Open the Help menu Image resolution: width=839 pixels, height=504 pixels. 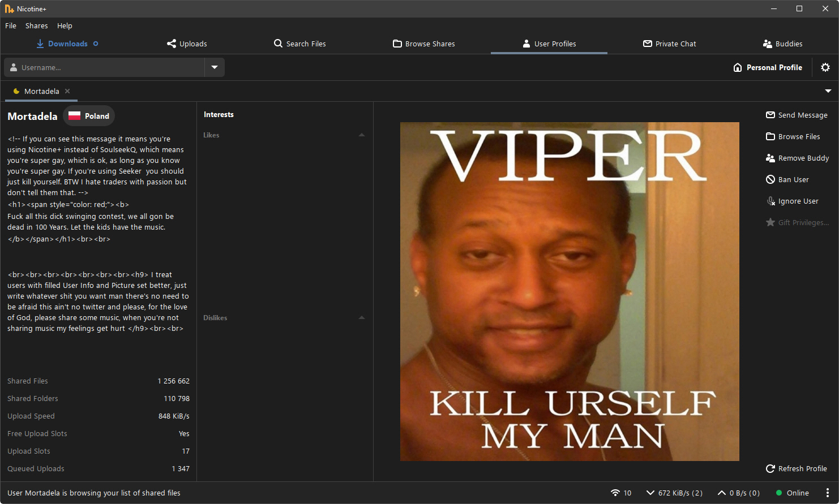pyautogui.click(x=65, y=25)
